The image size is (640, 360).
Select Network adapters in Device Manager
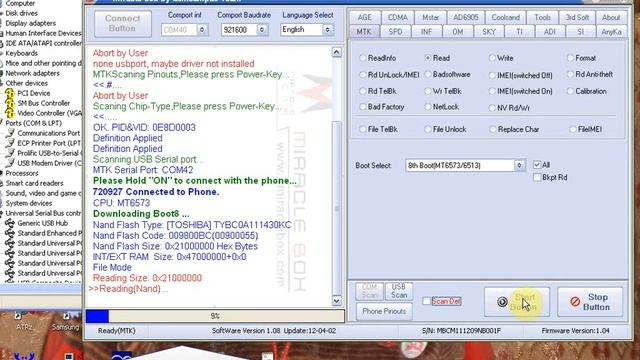click(x=32, y=73)
